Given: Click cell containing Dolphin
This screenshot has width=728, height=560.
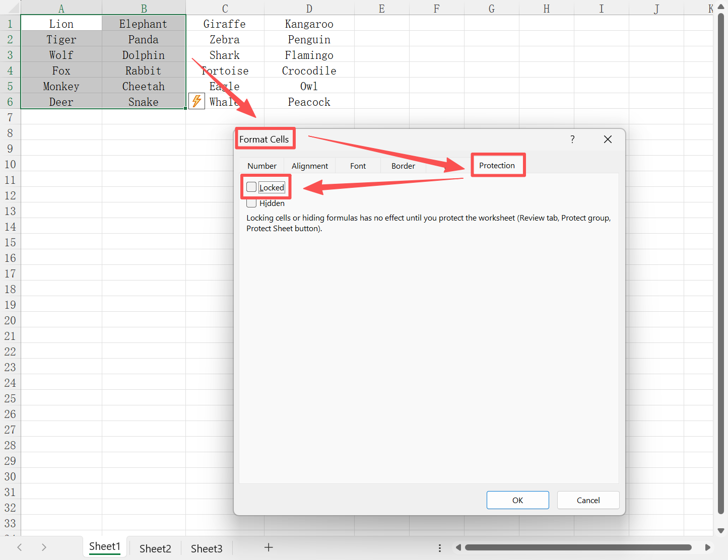Looking at the screenshot, I should (144, 55).
